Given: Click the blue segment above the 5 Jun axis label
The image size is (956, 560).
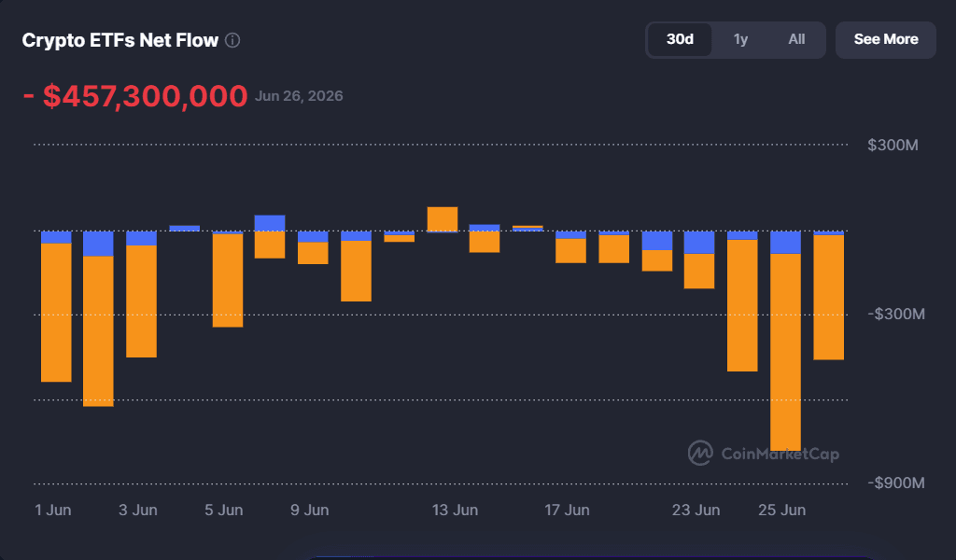Looking at the screenshot, I should click(228, 232).
